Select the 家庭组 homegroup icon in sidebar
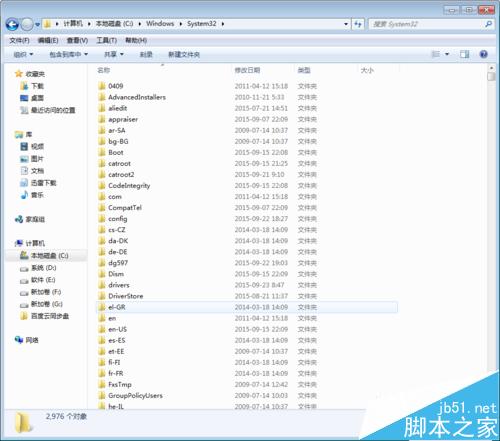The height and width of the screenshot is (441, 500). pyautogui.click(x=19, y=219)
